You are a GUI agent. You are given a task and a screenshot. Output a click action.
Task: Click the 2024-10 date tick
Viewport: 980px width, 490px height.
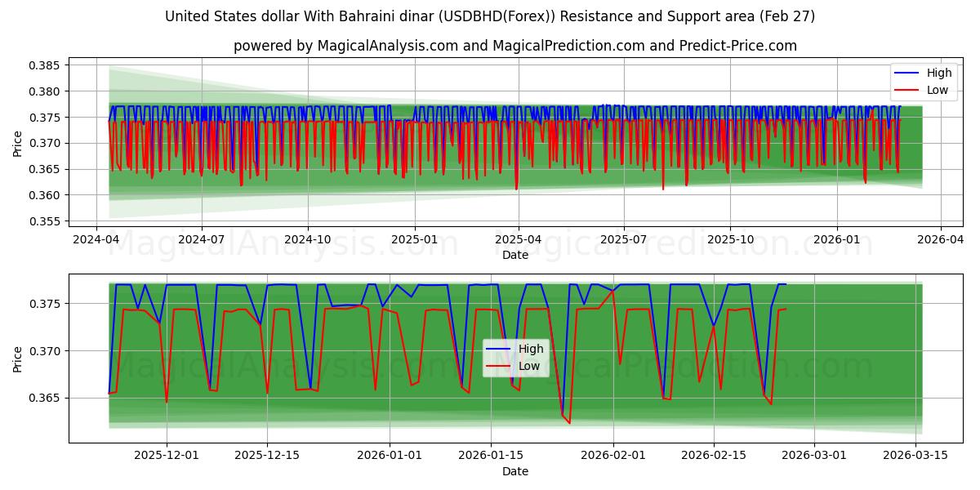pyautogui.click(x=308, y=240)
